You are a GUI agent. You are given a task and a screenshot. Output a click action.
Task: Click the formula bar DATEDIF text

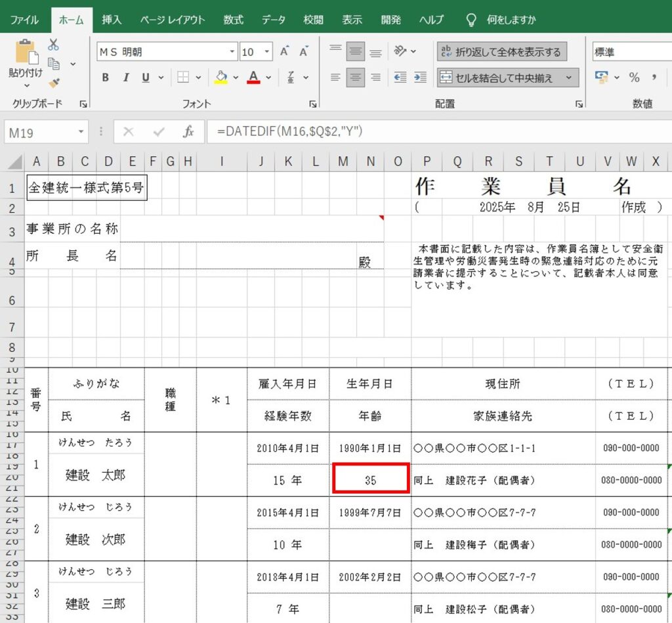289,131
